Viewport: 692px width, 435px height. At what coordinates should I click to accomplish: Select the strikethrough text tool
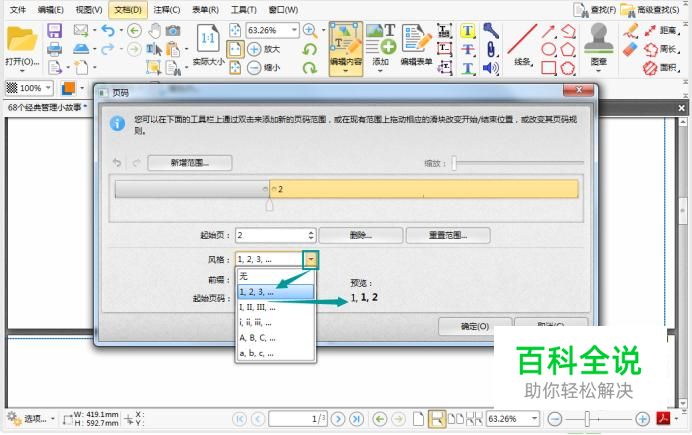tap(468, 49)
